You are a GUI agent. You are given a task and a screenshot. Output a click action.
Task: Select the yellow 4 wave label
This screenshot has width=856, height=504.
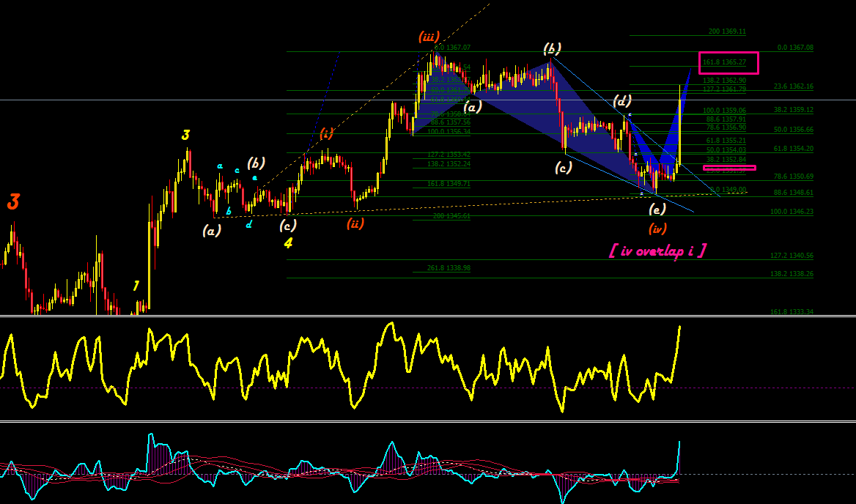[288, 242]
